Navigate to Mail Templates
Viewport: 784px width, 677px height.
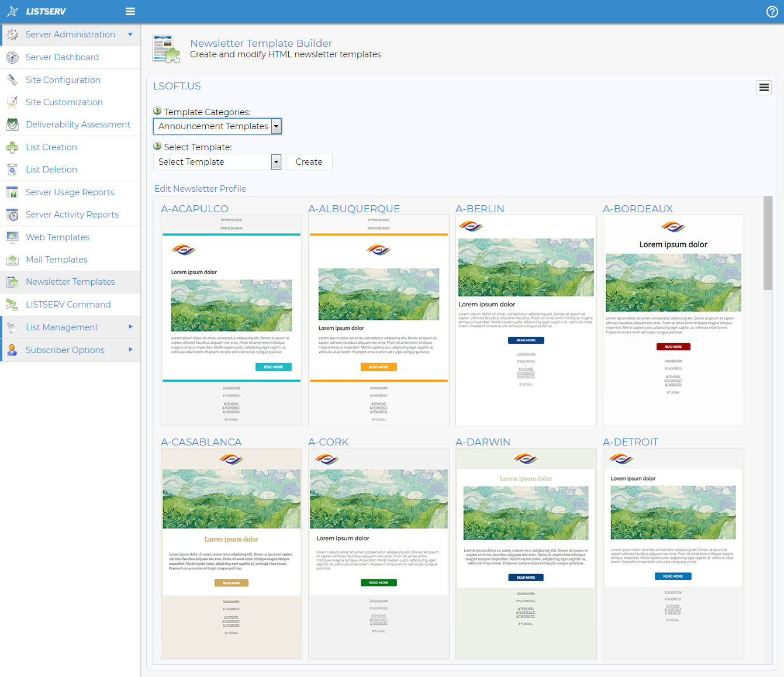[x=57, y=260]
